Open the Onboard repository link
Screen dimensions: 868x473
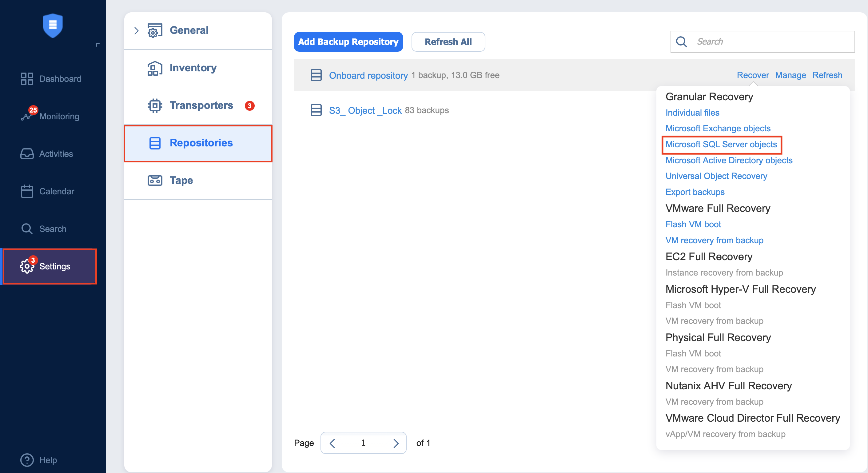point(368,75)
